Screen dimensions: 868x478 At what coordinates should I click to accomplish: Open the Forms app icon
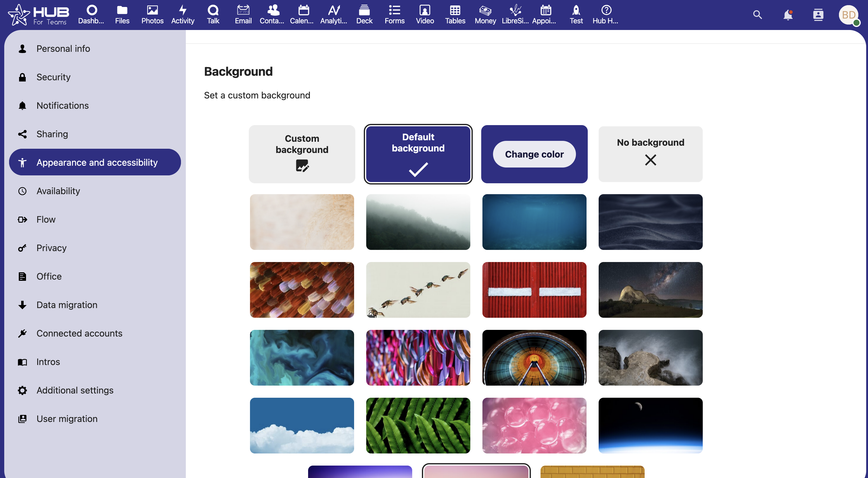click(395, 15)
